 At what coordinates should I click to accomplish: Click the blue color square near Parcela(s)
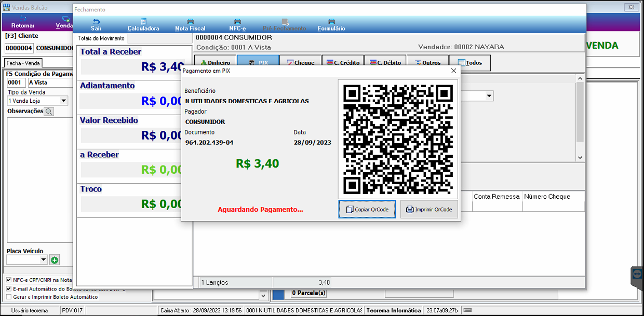[x=279, y=294]
